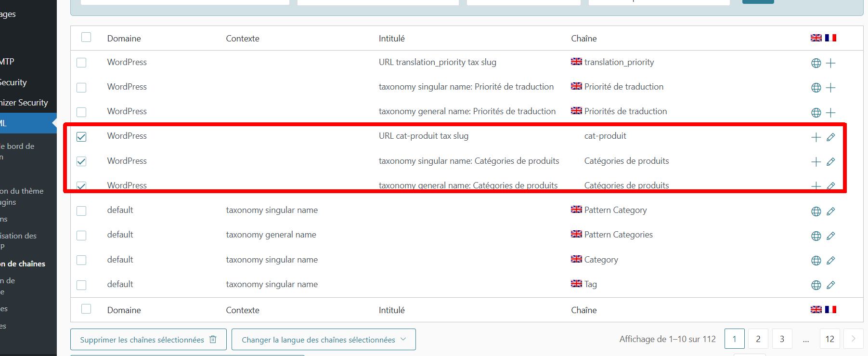Click French flag in table header

click(830, 38)
